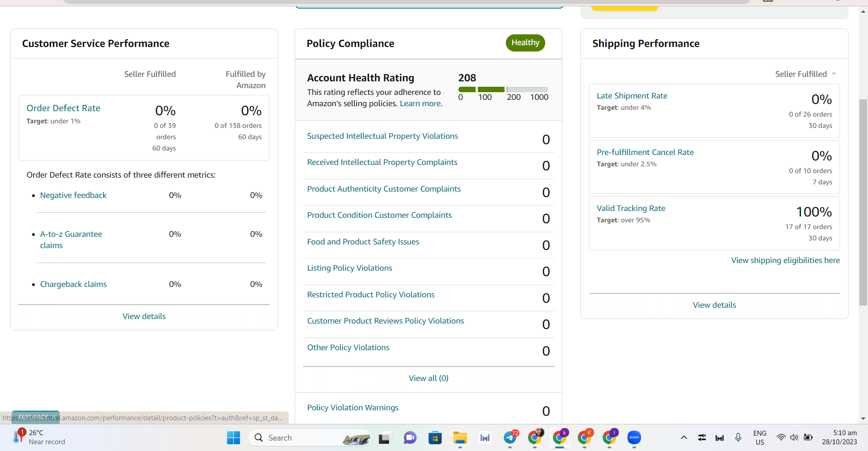This screenshot has height=451, width=868.
Task: Open Customer Product Reviews Policy Violations
Action: pyautogui.click(x=386, y=321)
